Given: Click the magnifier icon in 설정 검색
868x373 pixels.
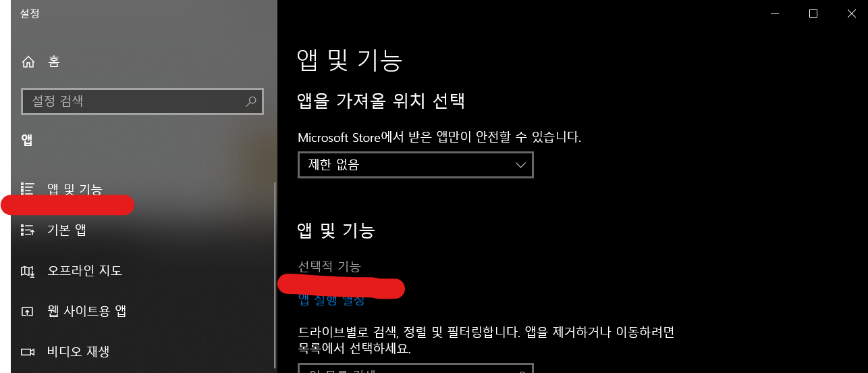Looking at the screenshot, I should [251, 101].
